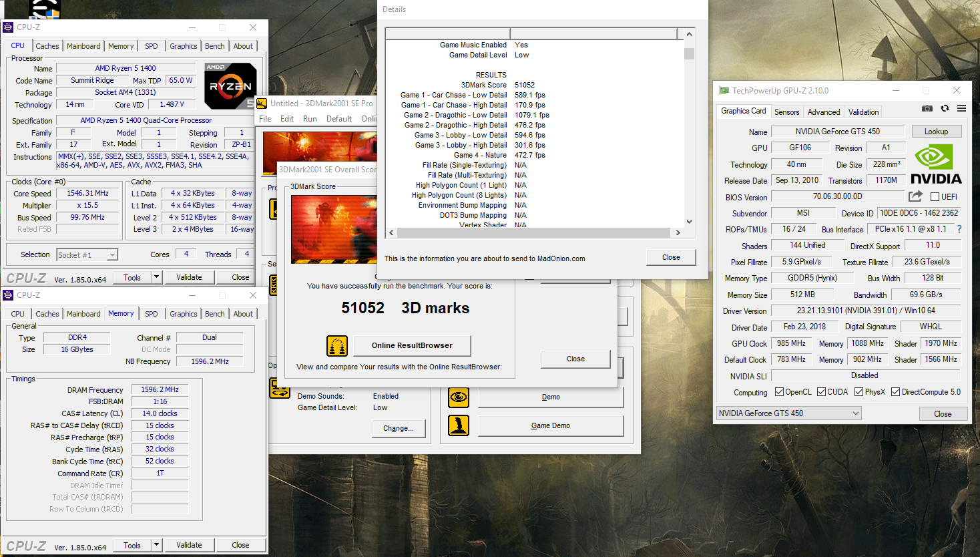Click the Ryzen logo in CPU-Z
980x557 pixels.
tap(230, 86)
